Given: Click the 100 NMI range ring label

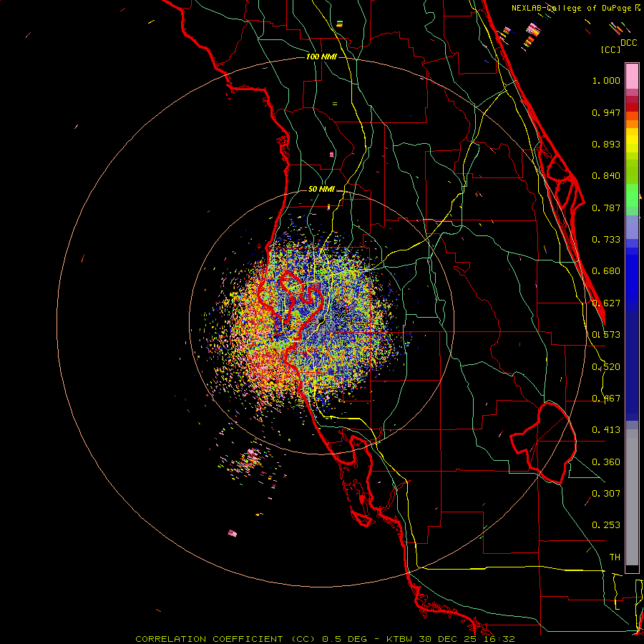Looking at the screenshot, I should click(321, 57).
